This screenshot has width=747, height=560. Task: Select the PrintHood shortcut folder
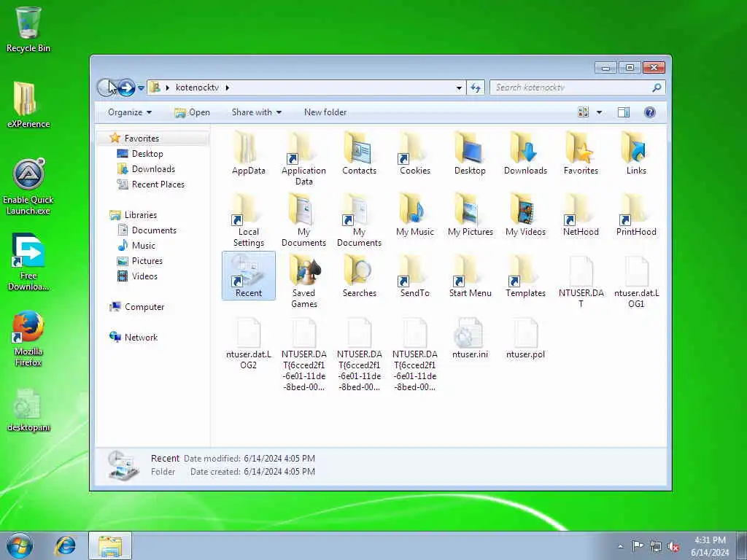tap(636, 215)
